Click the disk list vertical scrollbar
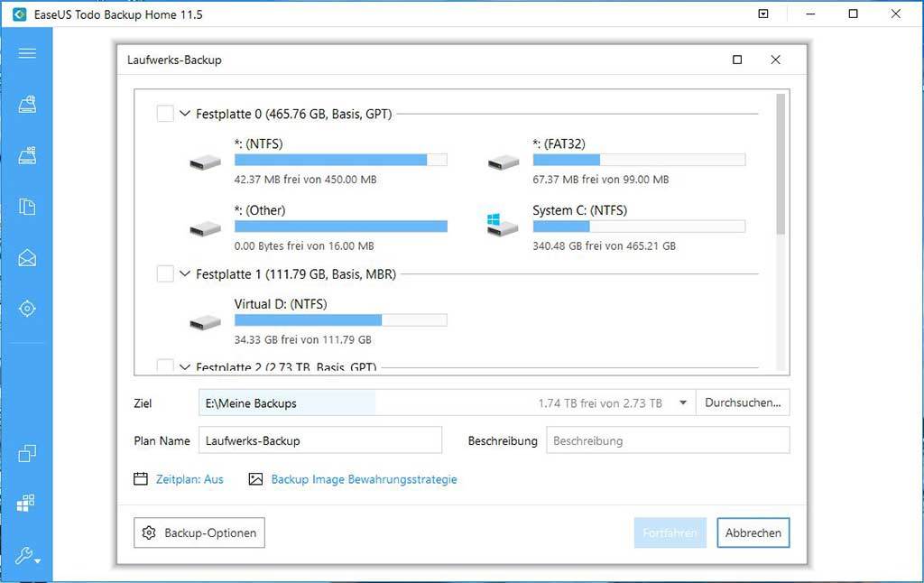This screenshot has width=924, height=583. point(781,164)
